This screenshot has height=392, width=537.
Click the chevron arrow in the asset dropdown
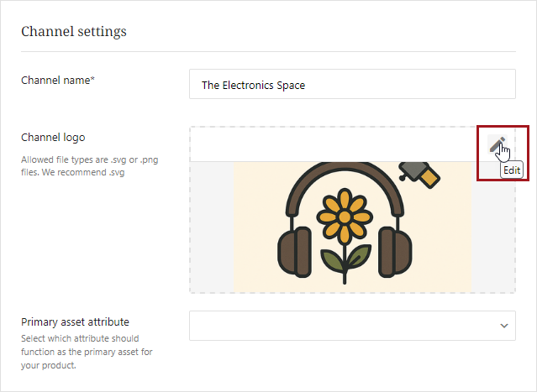[x=504, y=326]
